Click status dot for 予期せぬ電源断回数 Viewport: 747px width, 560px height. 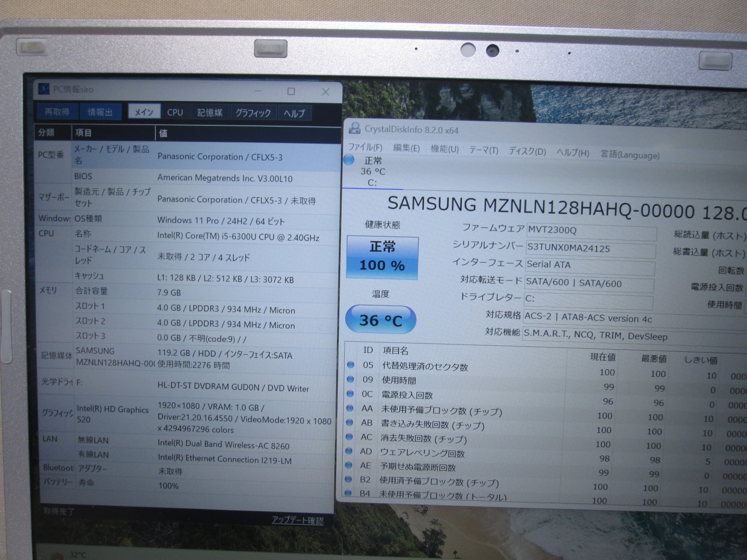coord(349,465)
